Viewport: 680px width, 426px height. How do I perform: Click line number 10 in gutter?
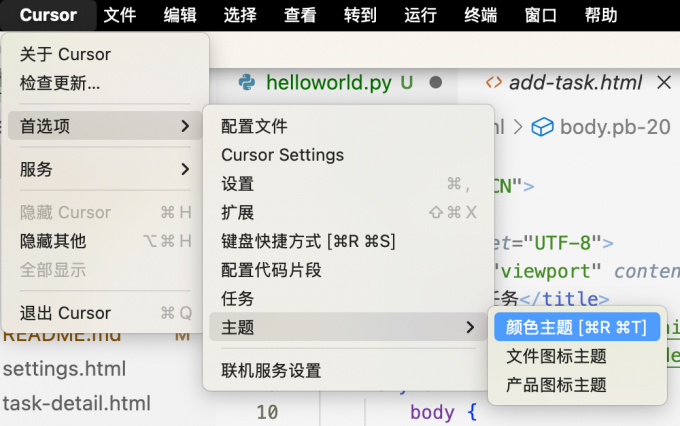click(267, 412)
